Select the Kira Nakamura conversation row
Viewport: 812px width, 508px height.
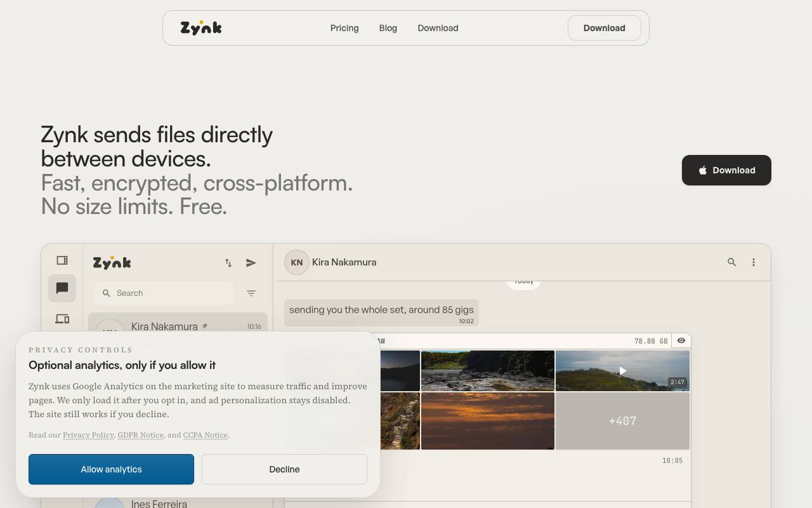[x=178, y=323]
